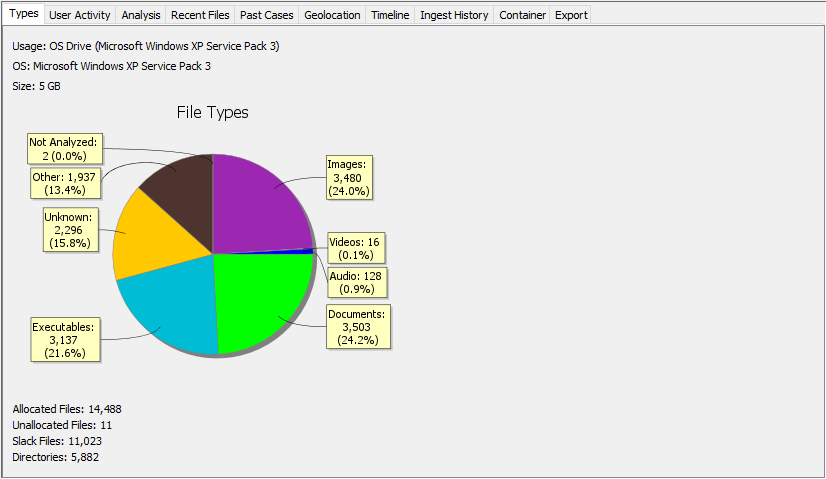This screenshot has height=479, width=826.
Task: Click the Documents 3,503 label box
Action: coord(356,327)
